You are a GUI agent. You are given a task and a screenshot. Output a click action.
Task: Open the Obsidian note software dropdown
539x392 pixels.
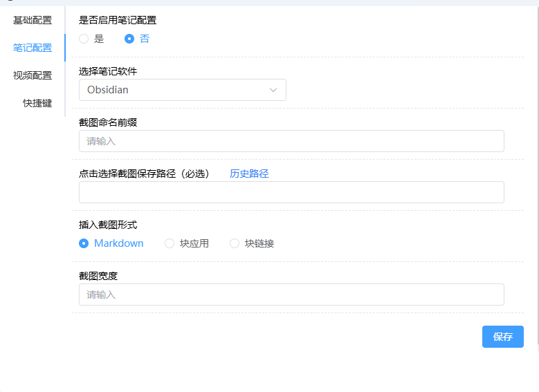[173, 90]
